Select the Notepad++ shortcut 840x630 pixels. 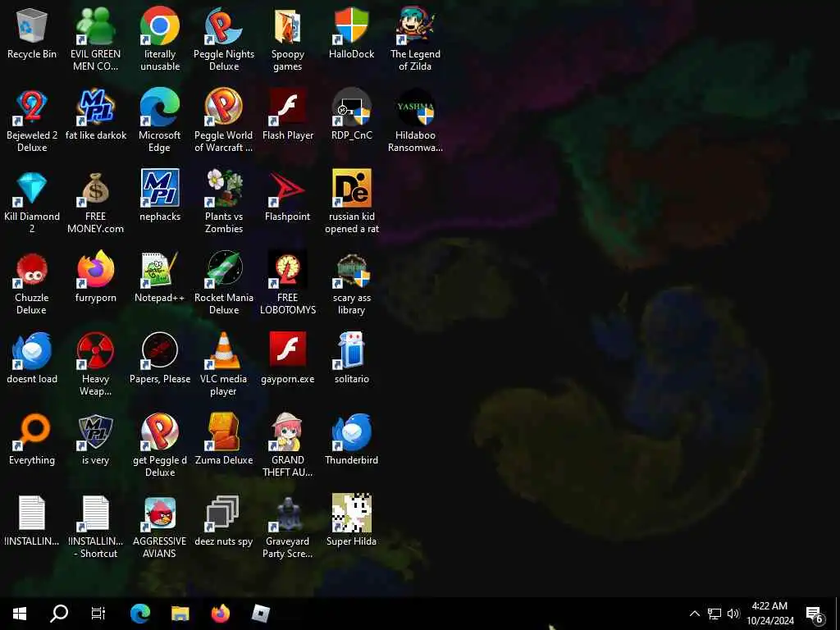pyautogui.click(x=160, y=277)
